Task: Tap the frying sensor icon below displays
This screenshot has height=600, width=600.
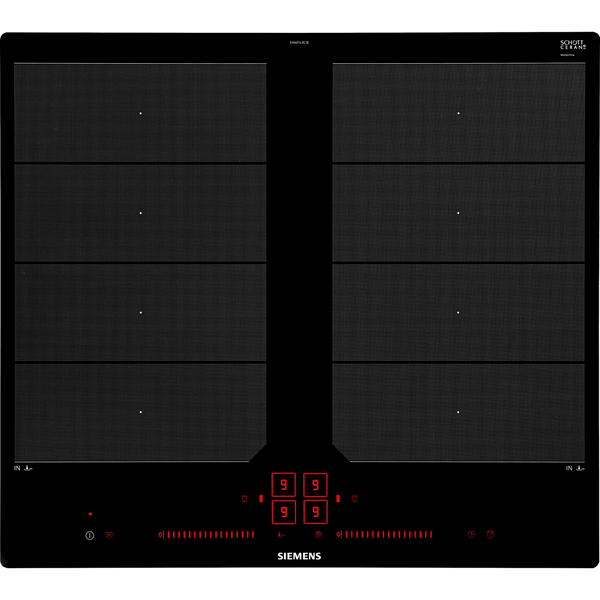Action: tap(279, 535)
